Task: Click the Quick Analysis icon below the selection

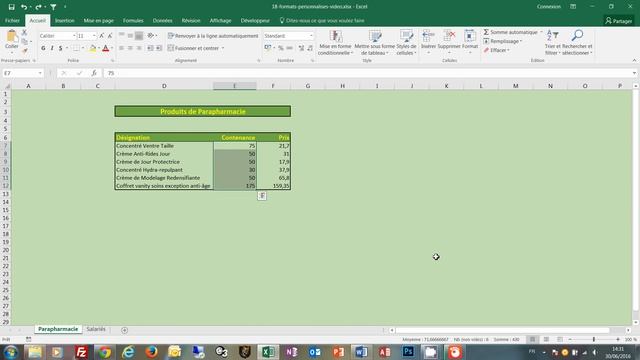Action: click(x=262, y=196)
